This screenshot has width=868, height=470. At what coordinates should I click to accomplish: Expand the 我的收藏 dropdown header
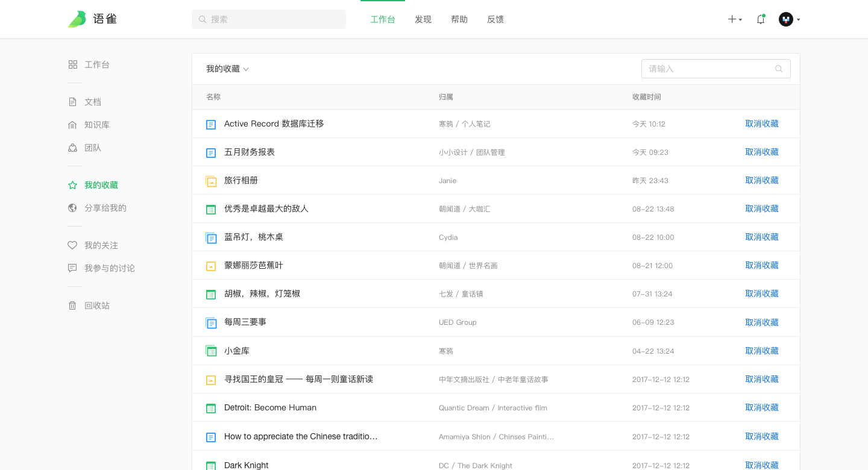click(227, 69)
